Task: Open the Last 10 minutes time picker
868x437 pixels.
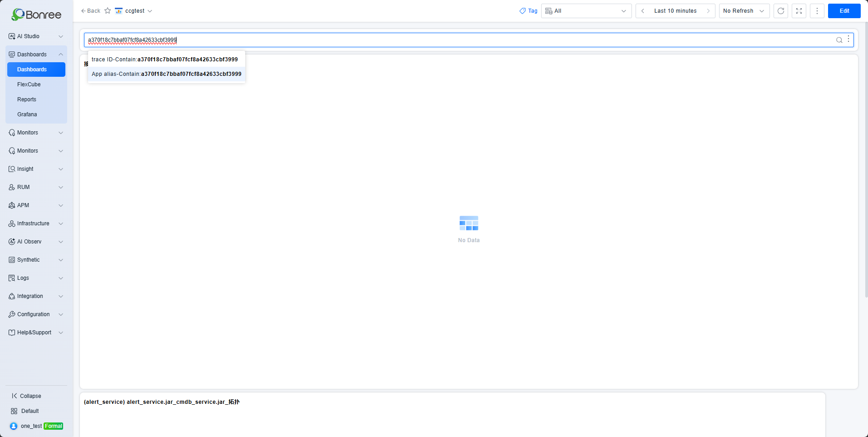Action: (675, 11)
